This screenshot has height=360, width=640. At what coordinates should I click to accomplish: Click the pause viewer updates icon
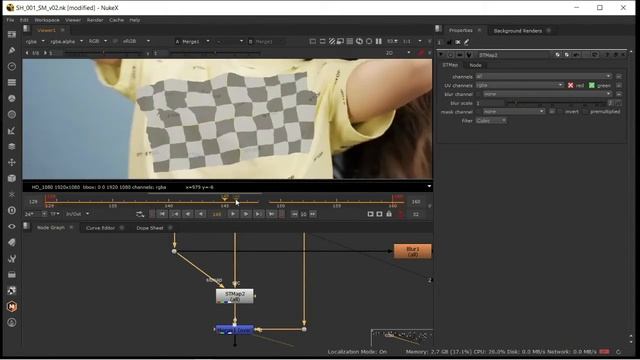[x=379, y=41]
